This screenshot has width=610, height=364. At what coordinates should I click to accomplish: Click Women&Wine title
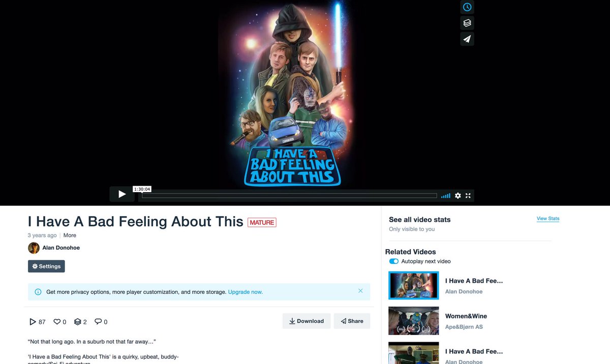pyautogui.click(x=466, y=316)
